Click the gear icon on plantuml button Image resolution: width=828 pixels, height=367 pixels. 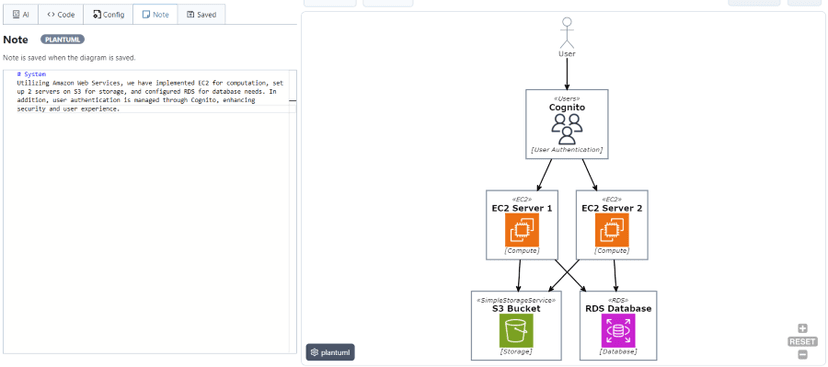click(314, 352)
